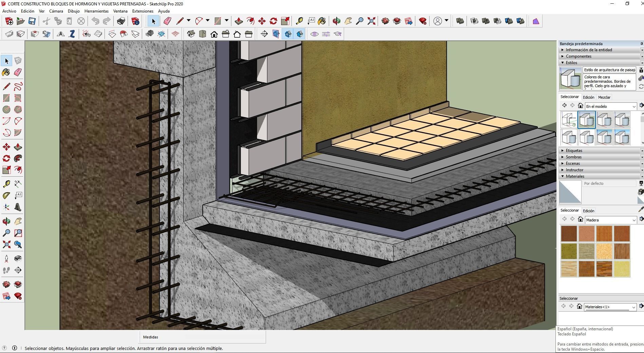The image size is (644, 353).
Task: Expand the Etiquetas panel
Action: [599, 151]
